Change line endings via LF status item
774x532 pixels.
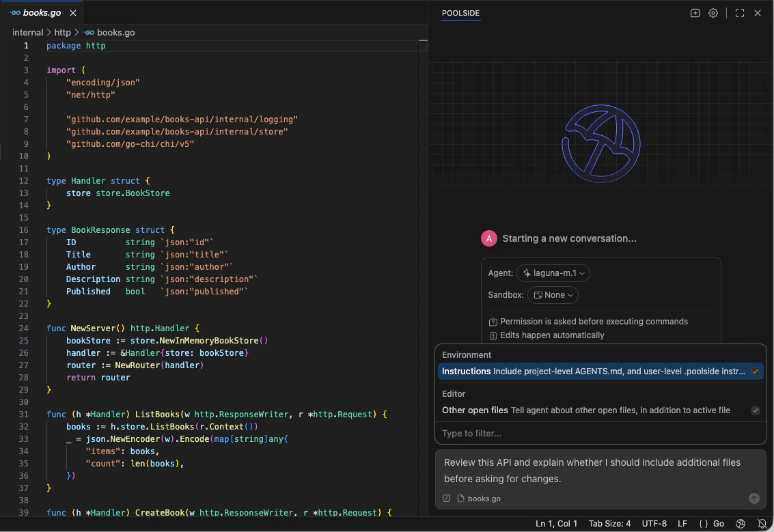point(682,524)
